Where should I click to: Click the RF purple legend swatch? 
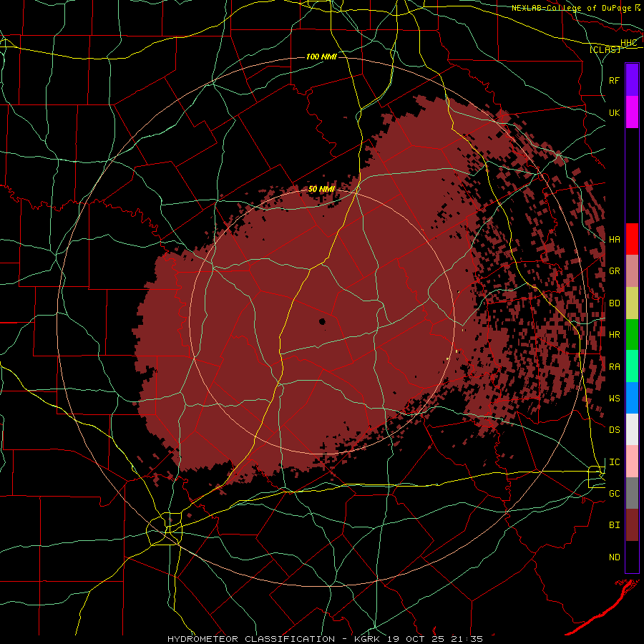[x=632, y=80]
